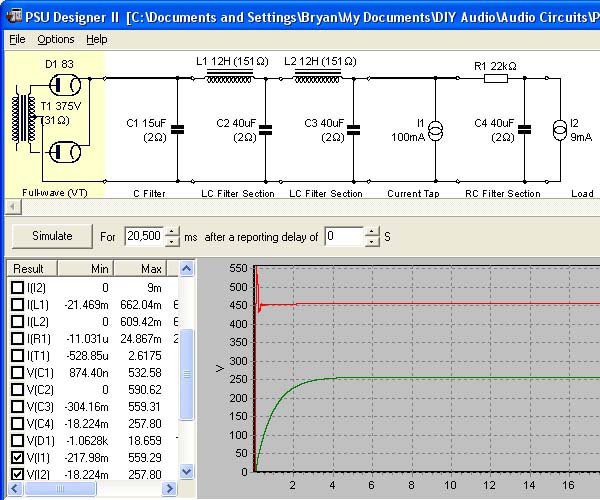Open the File menu
Viewport: 600px width, 500px height.
click(x=17, y=39)
